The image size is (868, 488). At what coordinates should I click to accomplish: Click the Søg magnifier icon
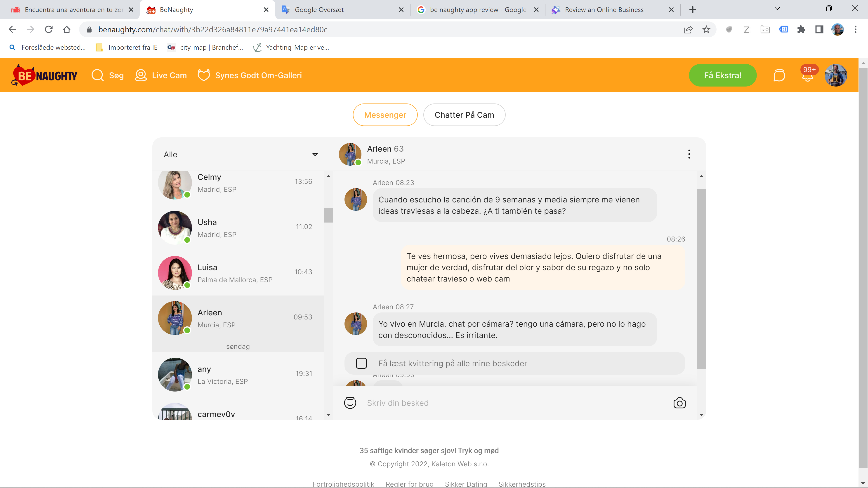pyautogui.click(x=98, y=75)
